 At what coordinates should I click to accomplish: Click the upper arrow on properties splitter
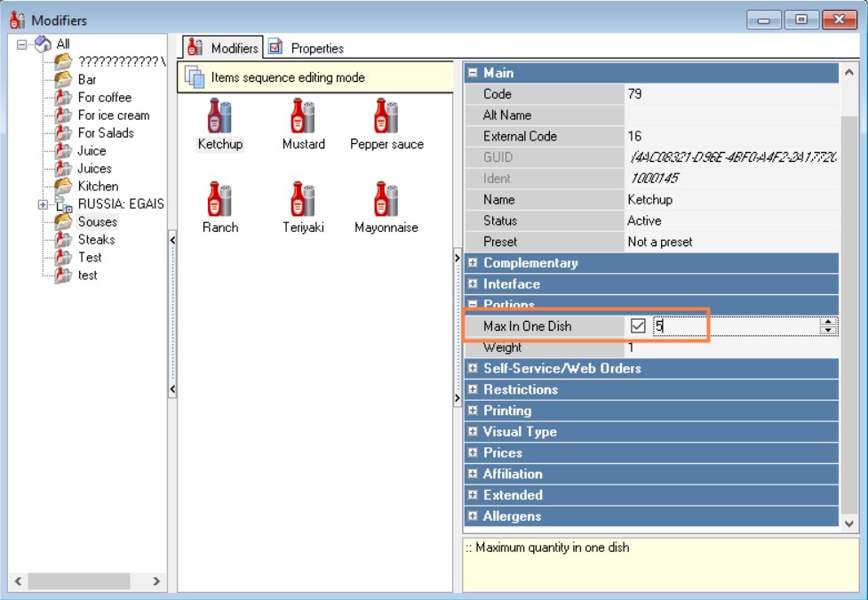coord(458,258)
